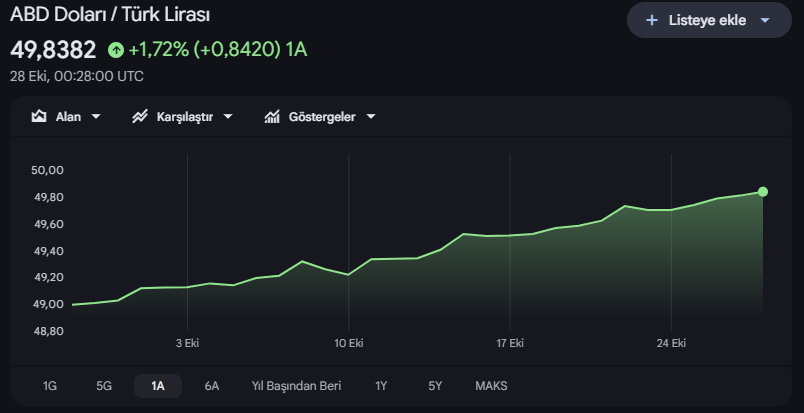Open the Listeye ekle dropdown arrow
The image size is (804, 413).
pyautogui.click(x=765, y=21)
